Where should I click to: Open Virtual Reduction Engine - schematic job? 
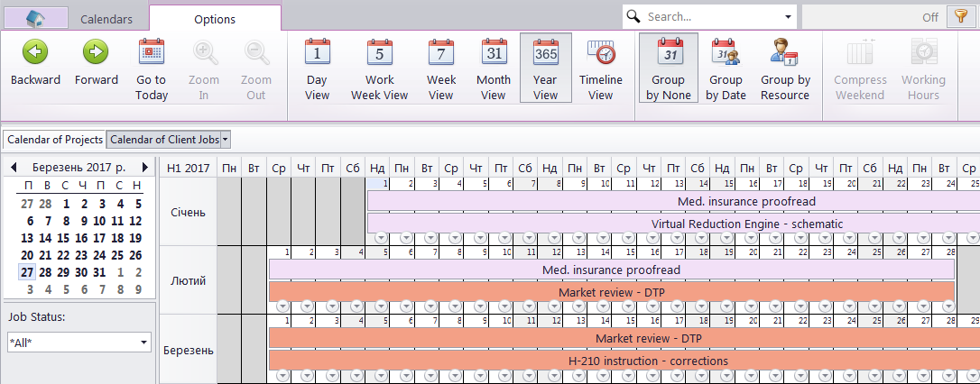(674, 224)
